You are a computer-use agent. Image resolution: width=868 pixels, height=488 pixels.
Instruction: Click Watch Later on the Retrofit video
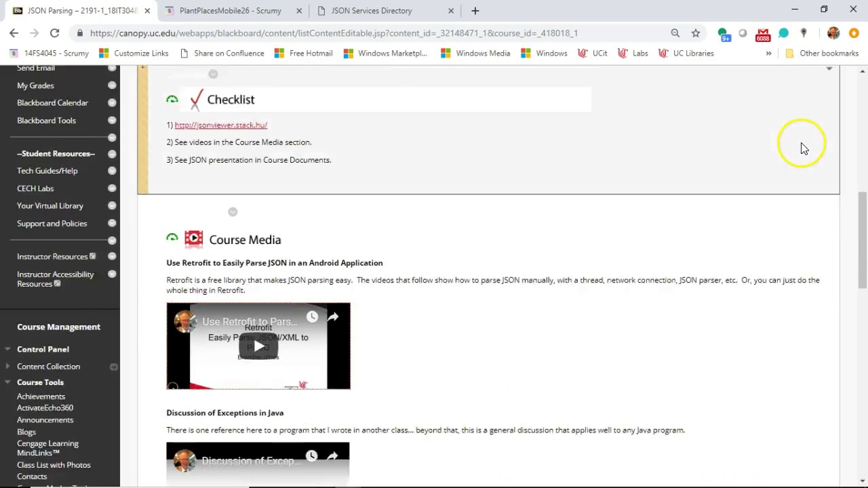coord(312,317)
